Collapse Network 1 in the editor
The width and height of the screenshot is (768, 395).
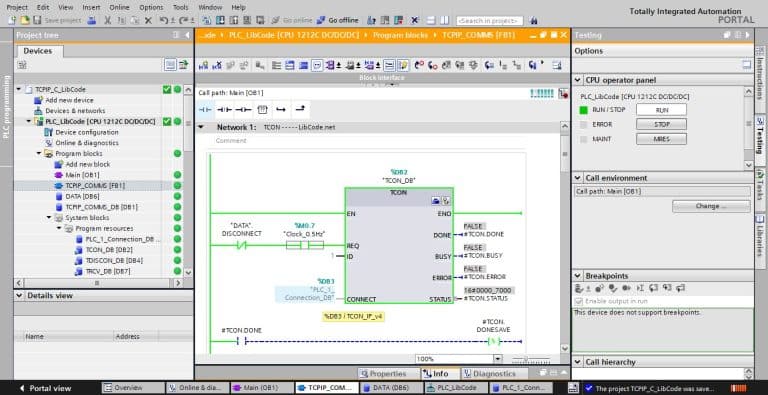coord(200,127)
